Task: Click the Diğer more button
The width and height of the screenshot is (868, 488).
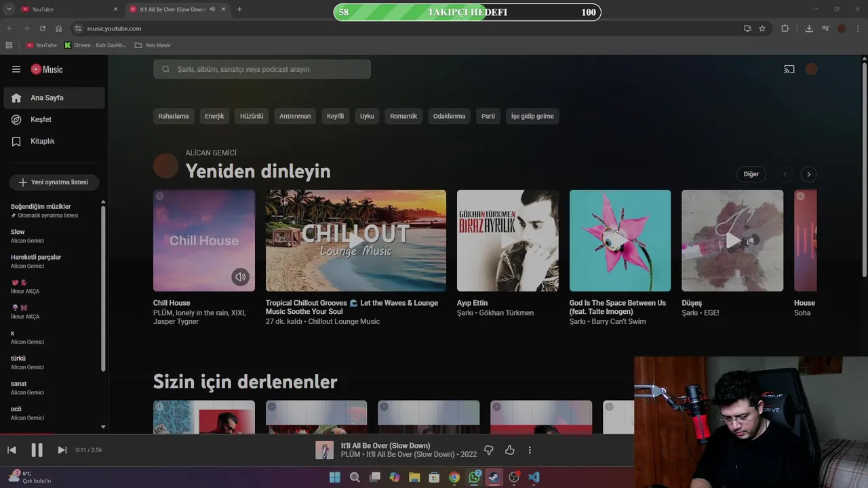Action: 751,174
